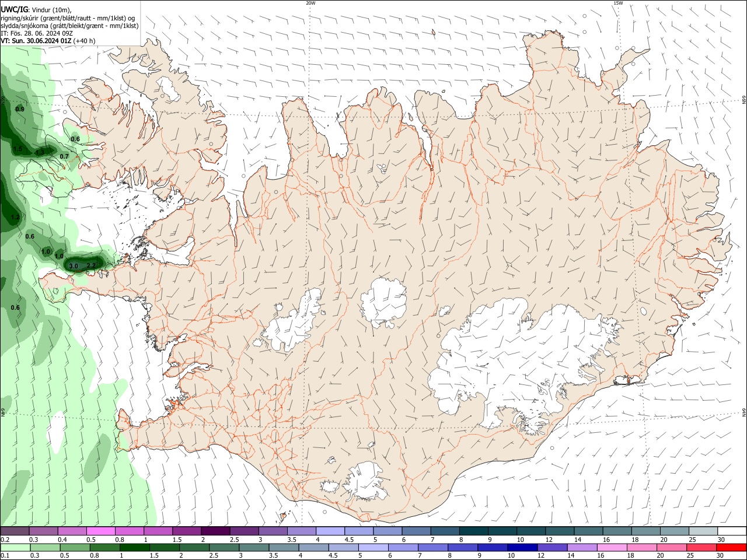Screen dimensions: 747x560
Task: Select the upper legend swatch between 0.2 and 0.3
Action: click(15, 531)
